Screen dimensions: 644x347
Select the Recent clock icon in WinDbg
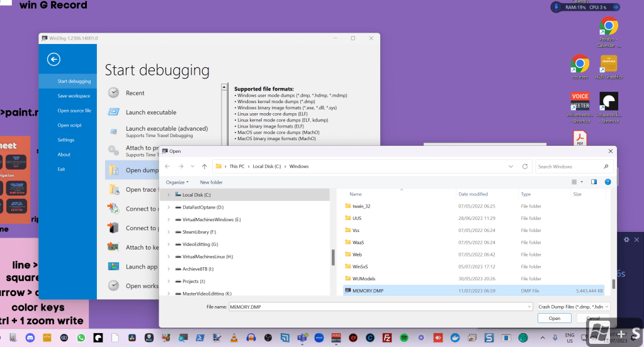pos(113,92)
